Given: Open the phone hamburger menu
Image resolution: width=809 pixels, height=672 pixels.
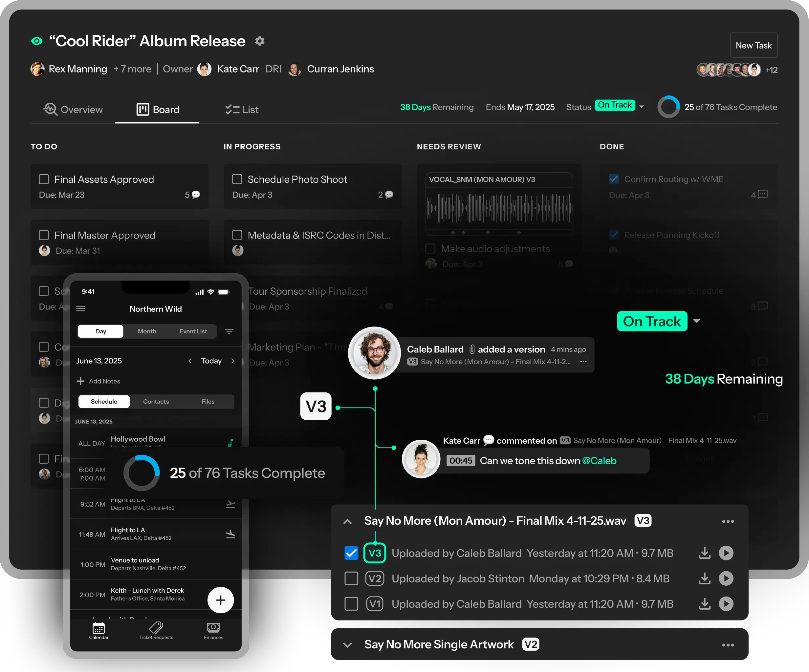Looking at the screenshot, I should [x=81, y=309].
